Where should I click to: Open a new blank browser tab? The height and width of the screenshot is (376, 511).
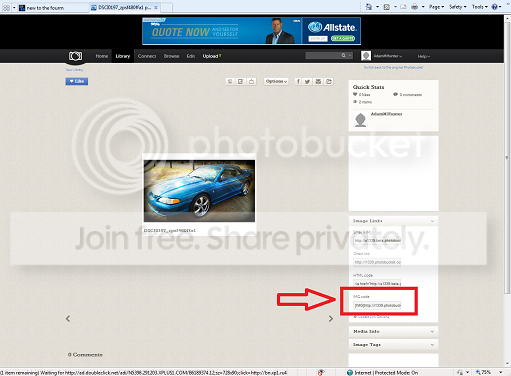(x=167, y=8)
